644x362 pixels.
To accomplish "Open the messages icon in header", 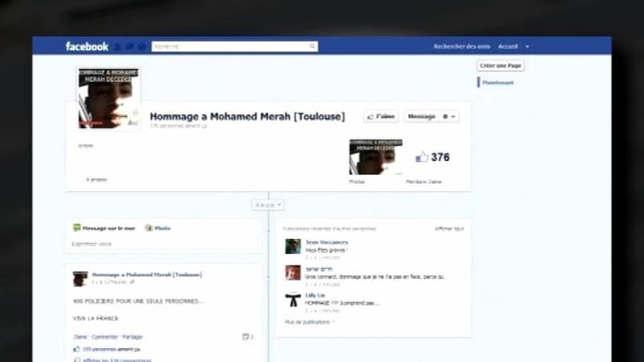I will click(130, 47).
